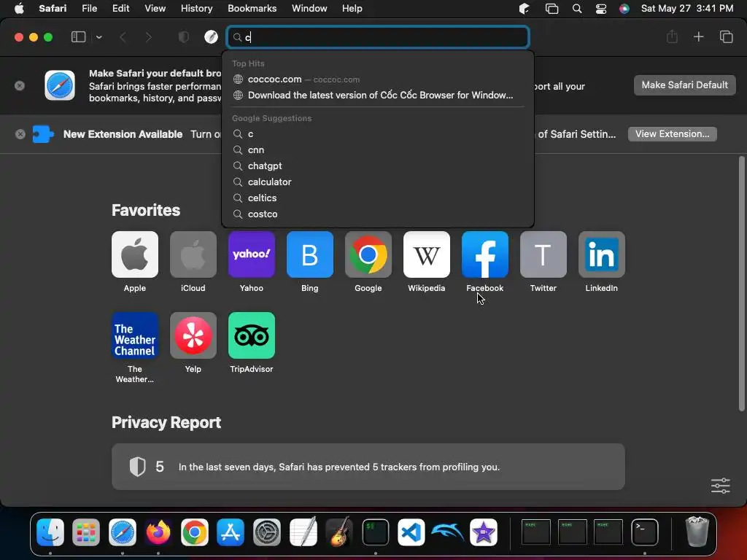747x560 pixels.
Task: Choose the "costco" suggestion
Action: 379,214
